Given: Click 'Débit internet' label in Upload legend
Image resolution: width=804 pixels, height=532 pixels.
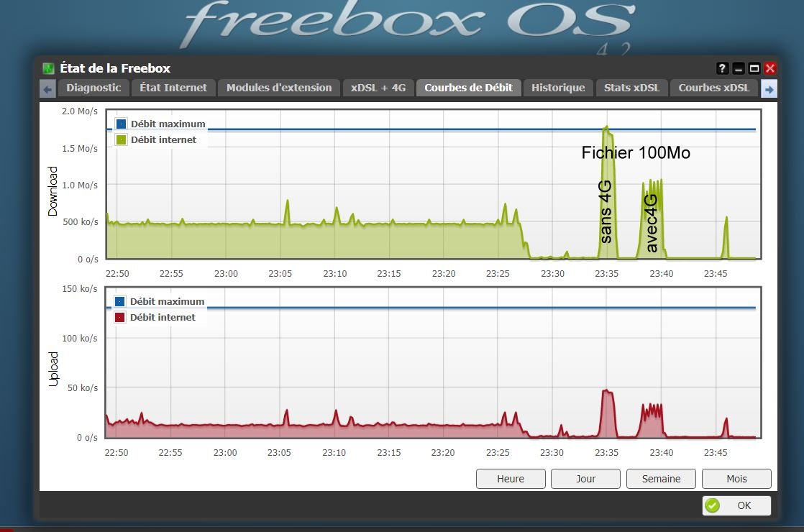Looking at the screenshot, I should click(163, 317).
